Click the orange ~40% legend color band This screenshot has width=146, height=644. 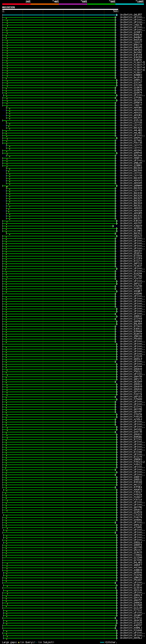click(x=45, y=4)
